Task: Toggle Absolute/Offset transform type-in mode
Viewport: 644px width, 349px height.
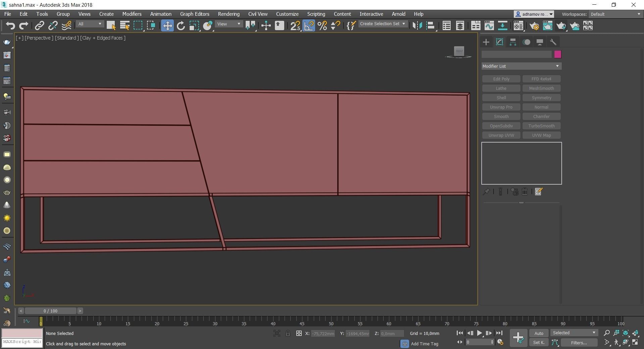Action: pos(299,333)
